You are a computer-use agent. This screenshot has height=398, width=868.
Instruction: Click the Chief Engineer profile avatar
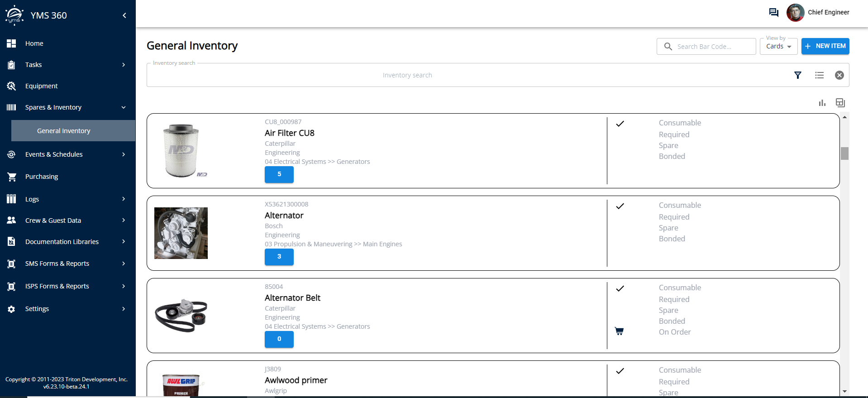795,12
